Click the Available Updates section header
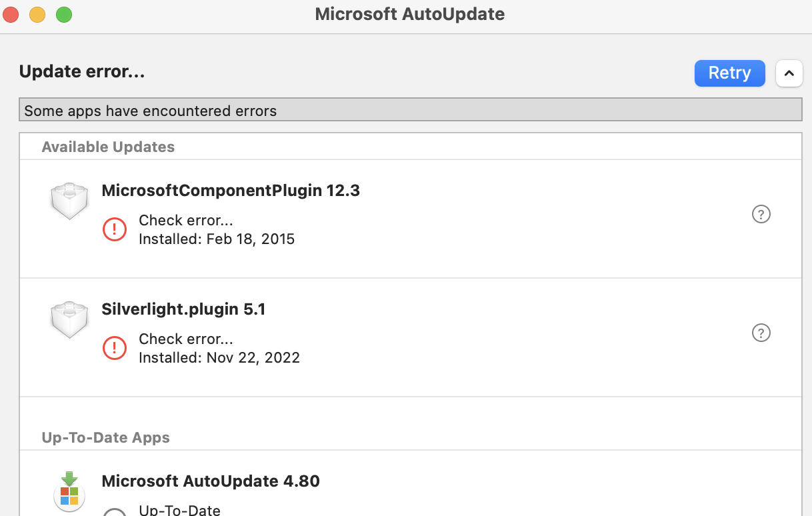 [108, 147]
